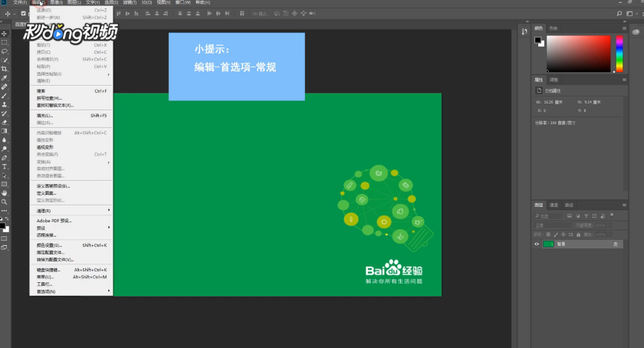Choose 颜色设置(G)... in the Edit menu
Screen dimensions: 644x348
(71, 245)
